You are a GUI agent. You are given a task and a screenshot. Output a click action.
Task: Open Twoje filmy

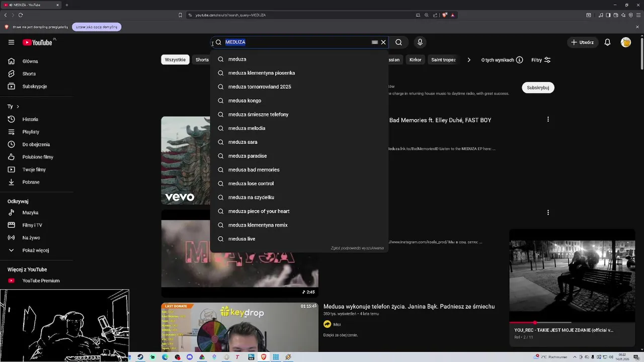(x=36, y=169)
